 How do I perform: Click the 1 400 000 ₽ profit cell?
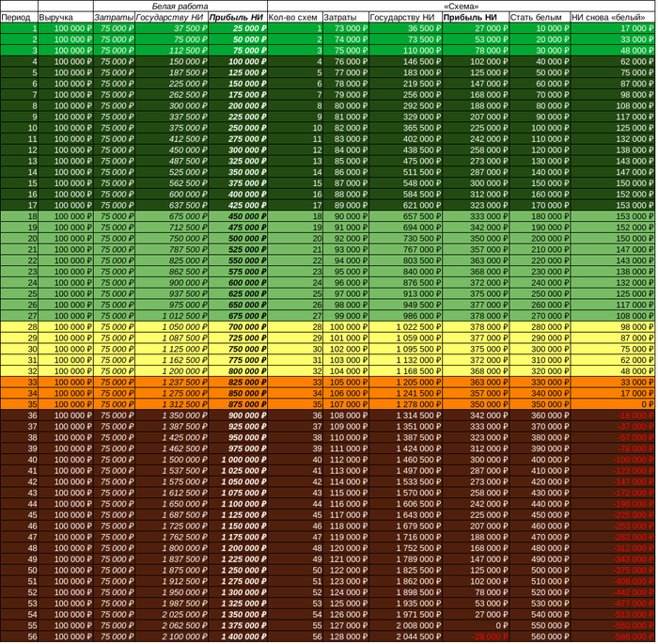tap(236, 636)
